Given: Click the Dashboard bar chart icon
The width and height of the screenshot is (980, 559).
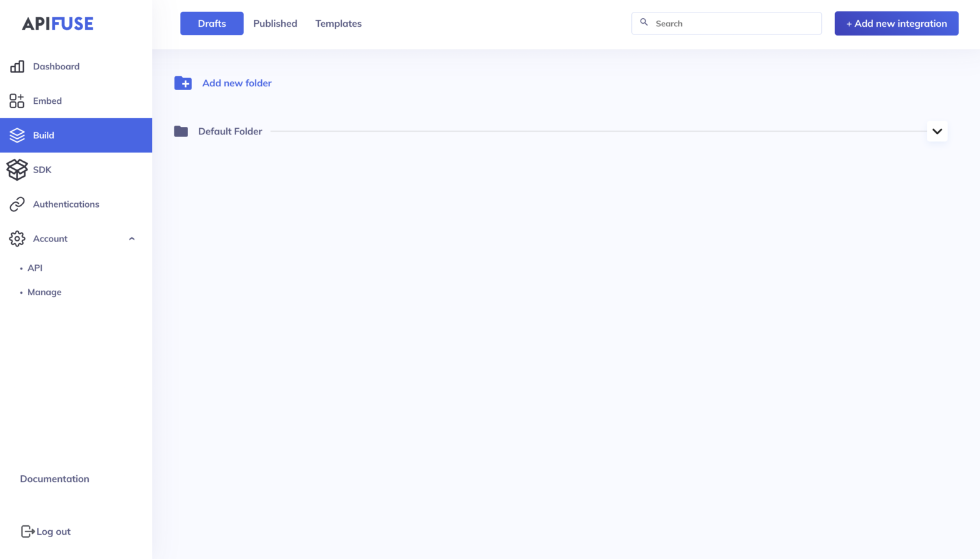Looking at the screenshot, I should (17, 66).
